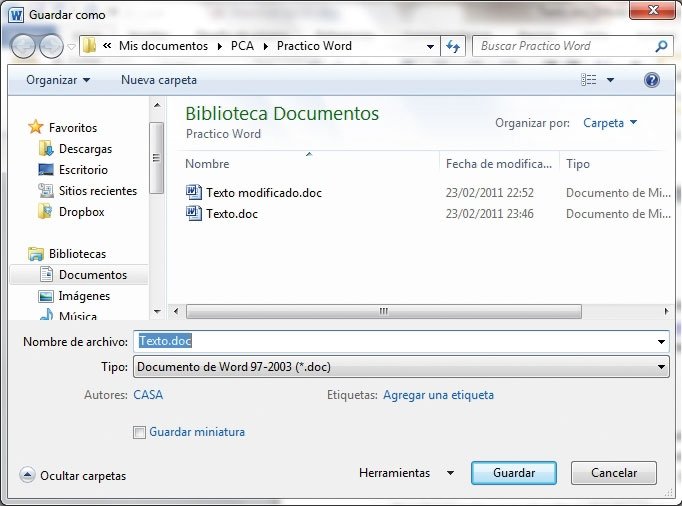
Task: Click the Back navigation arrow button
Action: coord(23,46)
